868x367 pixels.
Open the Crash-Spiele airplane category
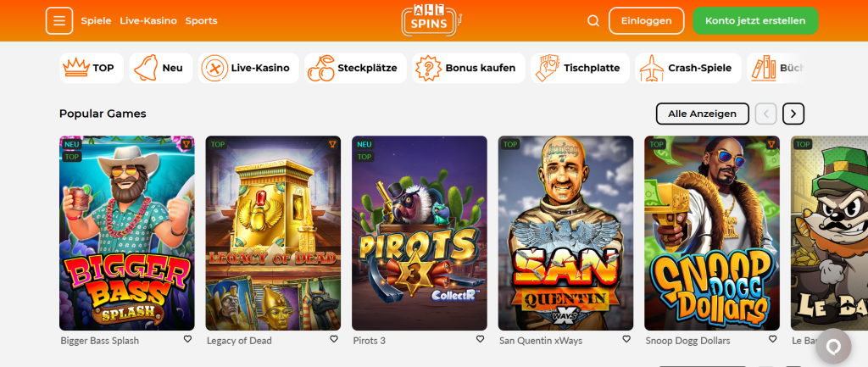688,68
